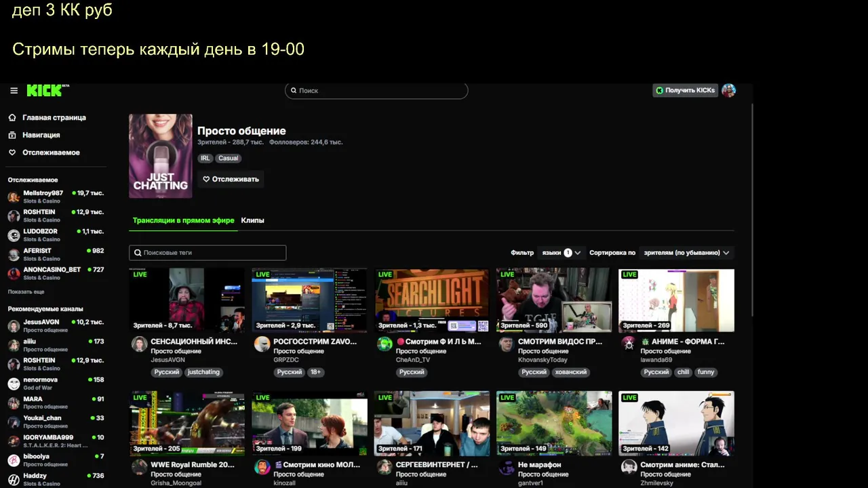Click the Grisha_Moongoal streamer name
Screen dimensions: 868x488
[176, 483]
